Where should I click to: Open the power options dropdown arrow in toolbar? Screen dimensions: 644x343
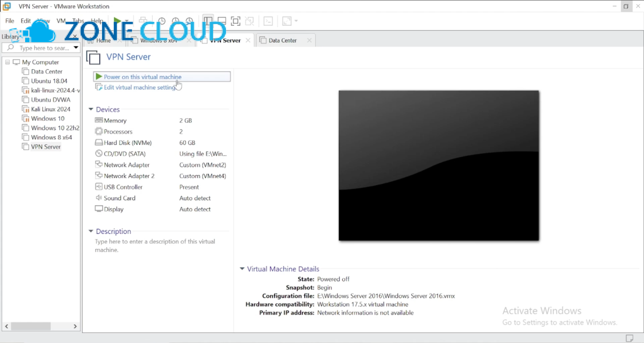pos(127,21)
